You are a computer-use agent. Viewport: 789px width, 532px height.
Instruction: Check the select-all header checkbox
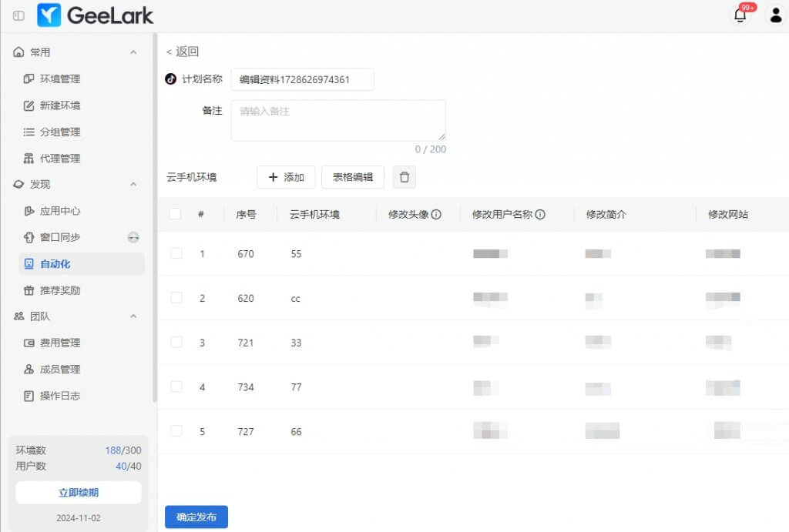pyautogui.click(x=176, y=214)
